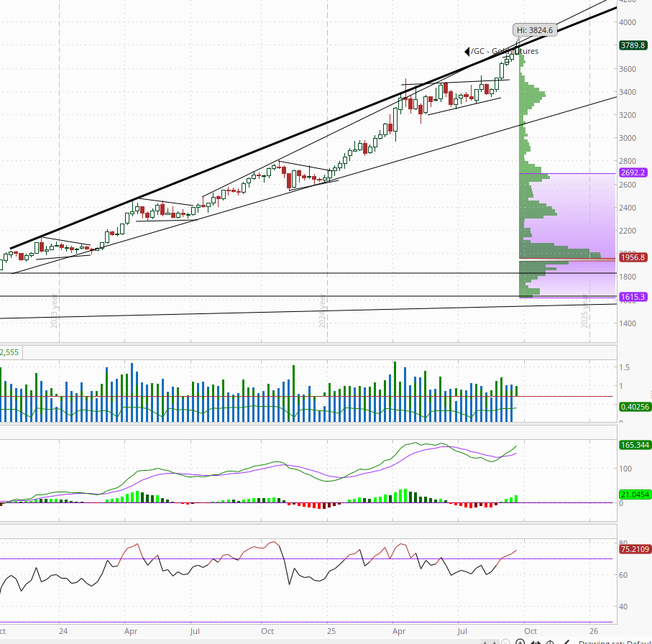Image resolution: width=652 pixels, height=644 pixels.
Task: Click the 1800 price axis label
Action: [x=628, y=277]
